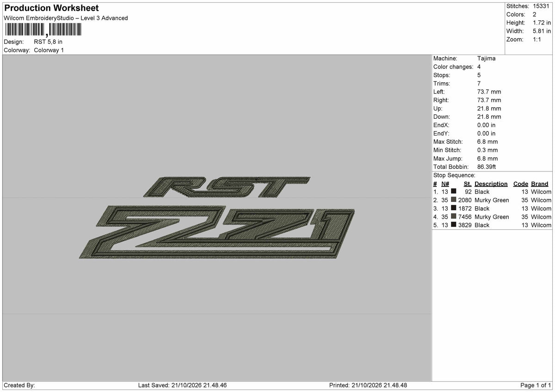Click the 92 stitch count in stop 1
The height and width of the screenshot is (392, 555).
tap(468, 192)
